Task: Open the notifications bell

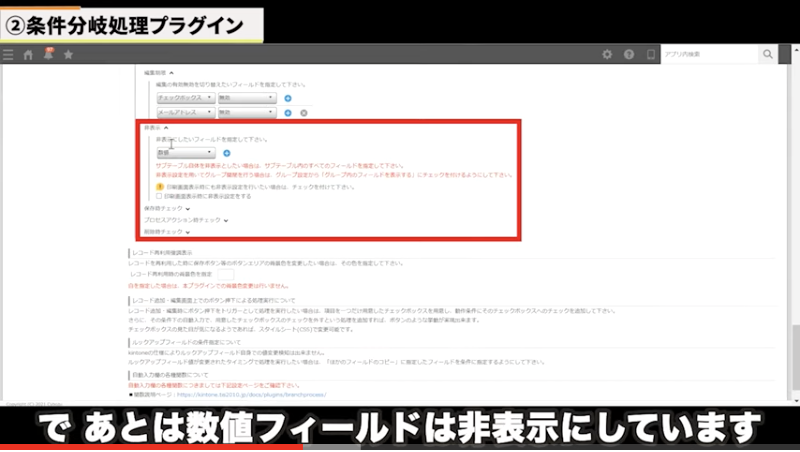Action: pos(48,54)
